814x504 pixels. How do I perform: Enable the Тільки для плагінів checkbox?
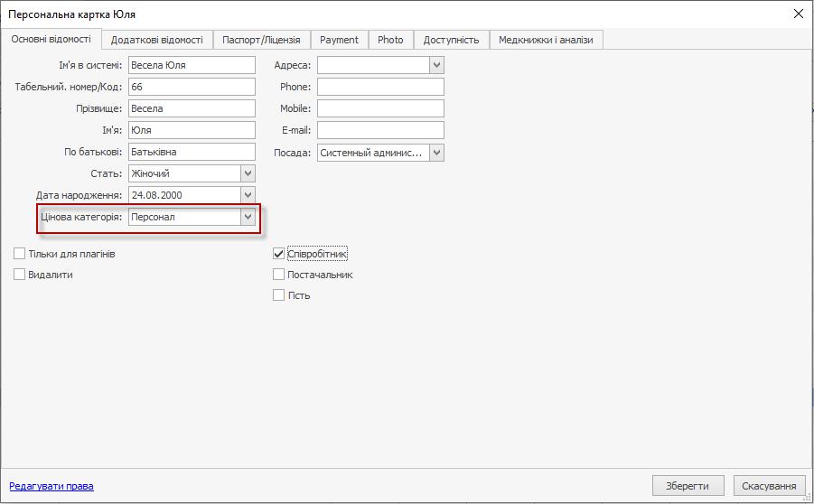(20, 255)
